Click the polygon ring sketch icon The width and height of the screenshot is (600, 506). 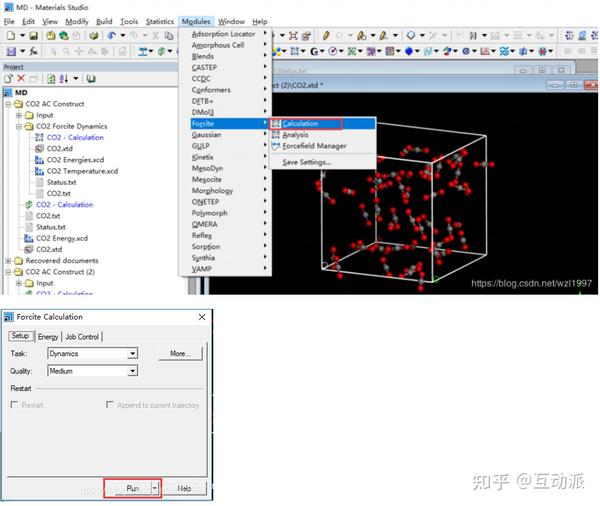411,36
